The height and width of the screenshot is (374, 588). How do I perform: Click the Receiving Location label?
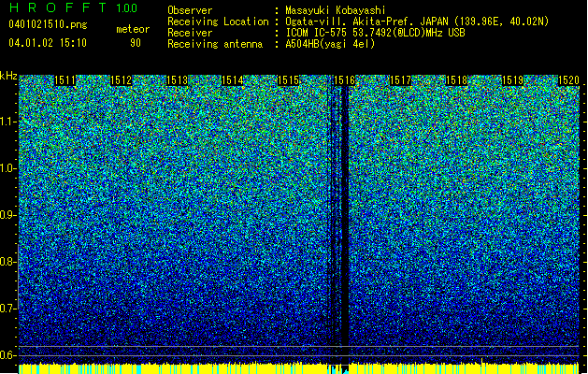218,22
